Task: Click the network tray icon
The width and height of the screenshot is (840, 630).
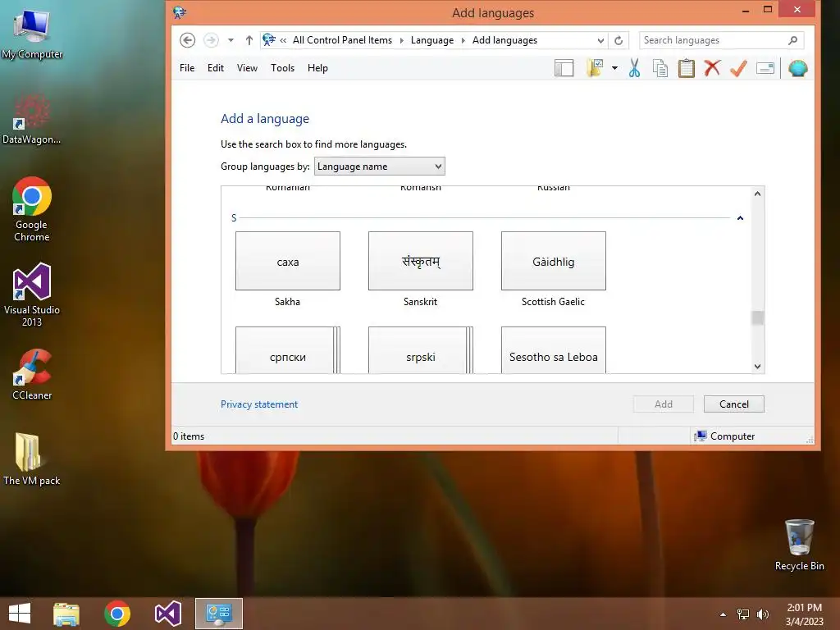Action: pyautogui.click(x=743, y=614)
